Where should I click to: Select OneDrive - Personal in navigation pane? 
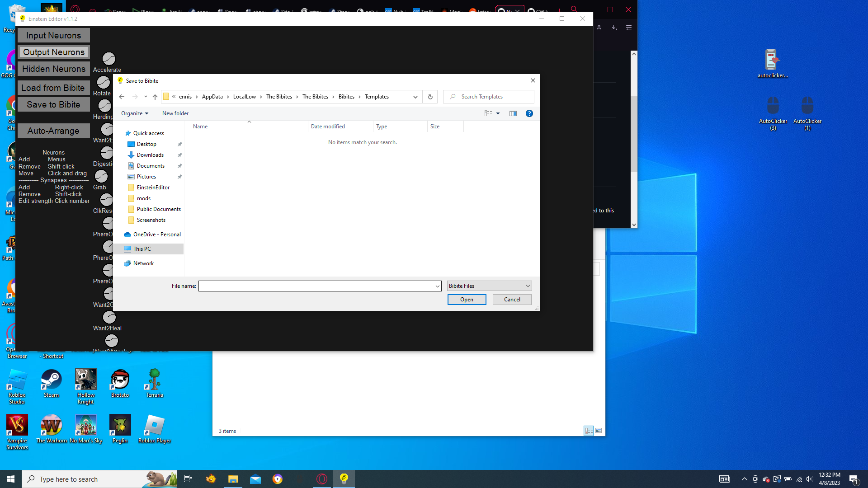tap(157, 235)
